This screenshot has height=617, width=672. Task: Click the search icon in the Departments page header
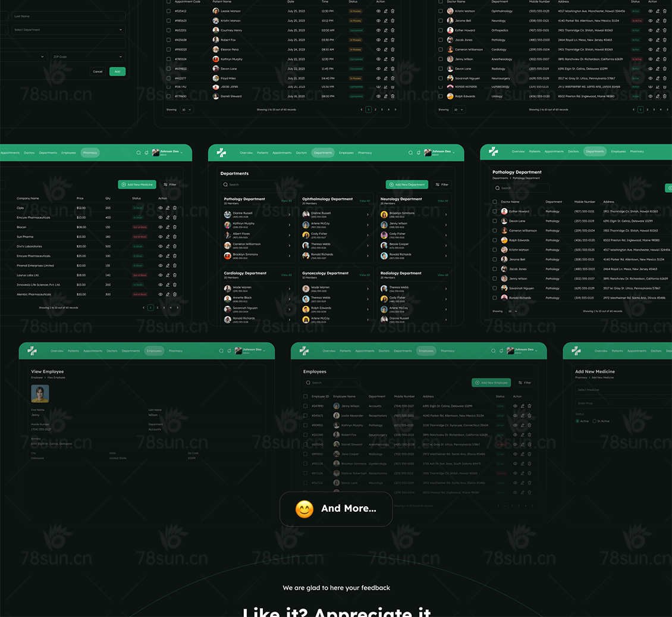[x=410, y=153]
